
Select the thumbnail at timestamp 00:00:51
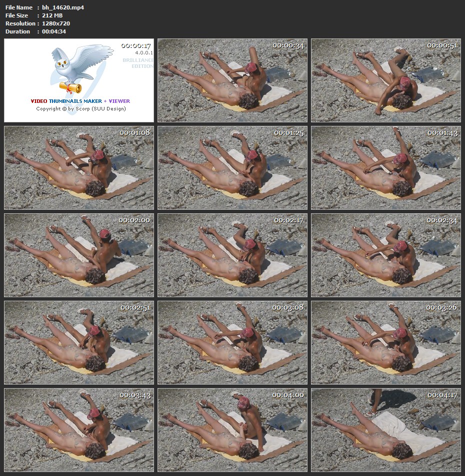[x=385, y=80]
